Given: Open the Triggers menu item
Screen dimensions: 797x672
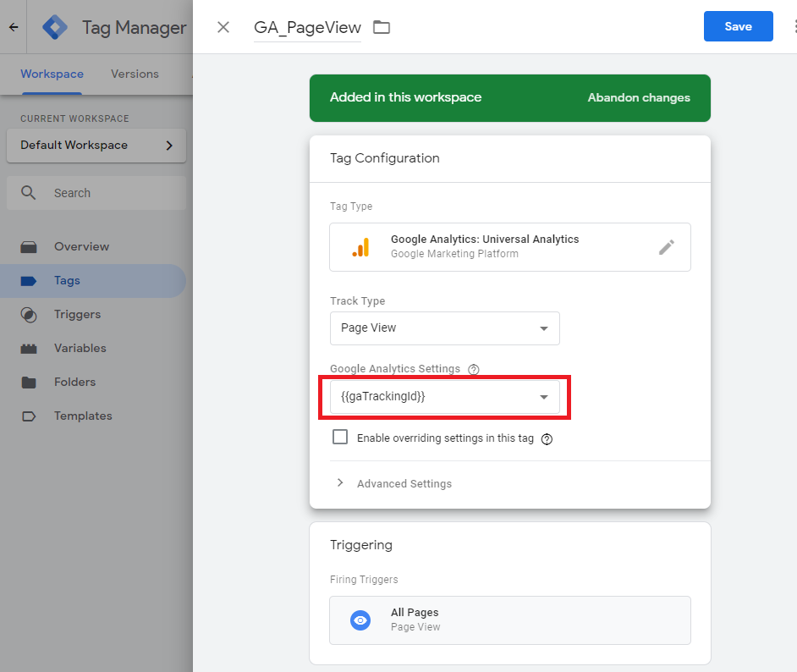Looking at the screenshot, I should click(x=93, y=315).
